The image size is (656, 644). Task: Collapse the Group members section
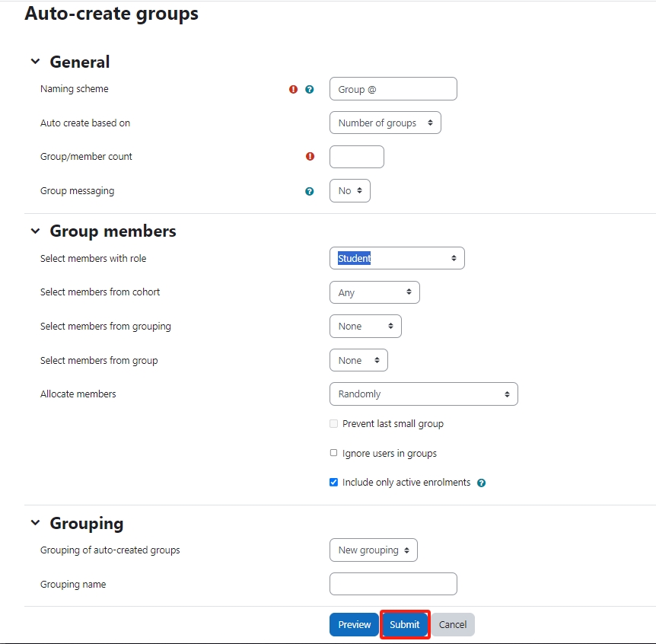coord(34,231)
